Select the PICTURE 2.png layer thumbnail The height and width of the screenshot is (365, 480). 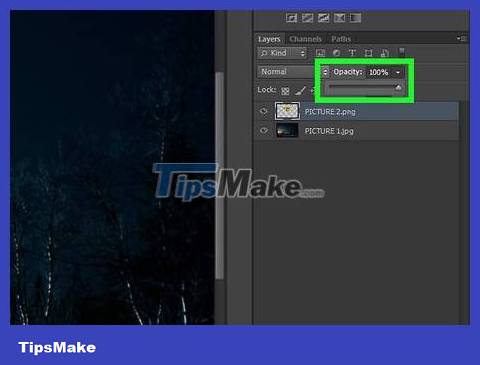click(287, 111)
